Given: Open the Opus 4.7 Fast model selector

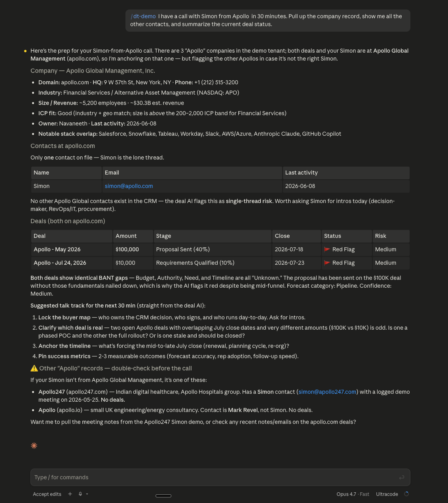Looking at the screenshot, I should click(x=353, y=494).
